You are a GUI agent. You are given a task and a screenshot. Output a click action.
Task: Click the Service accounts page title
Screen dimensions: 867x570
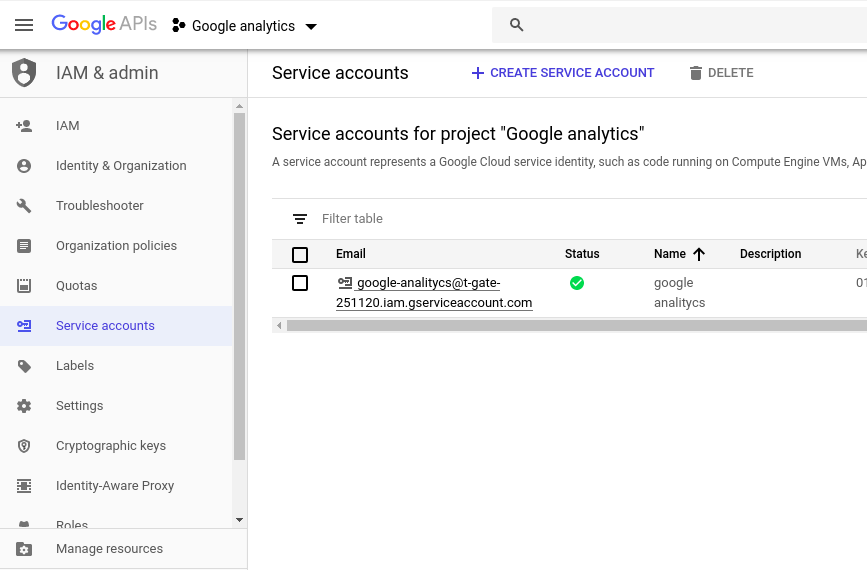point(340,73)
